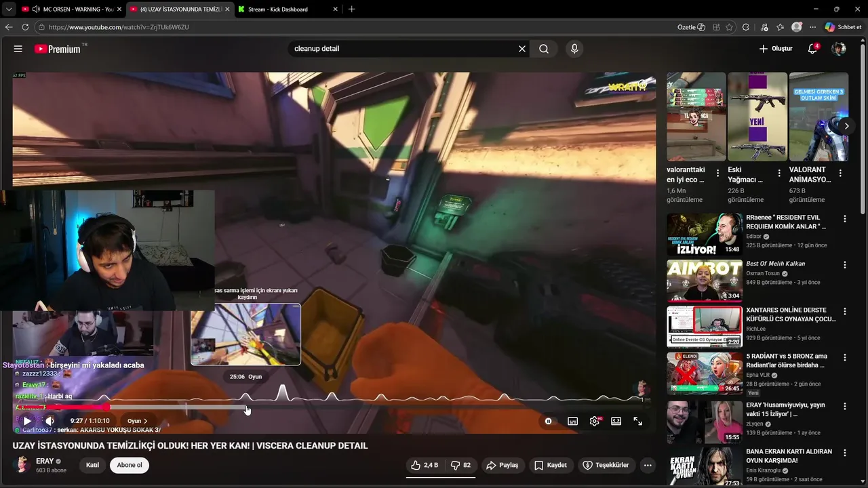Viewport: 868px width, 488px height.
Task: Open the media control icon in the toolbar
Action: click(764, 27)
